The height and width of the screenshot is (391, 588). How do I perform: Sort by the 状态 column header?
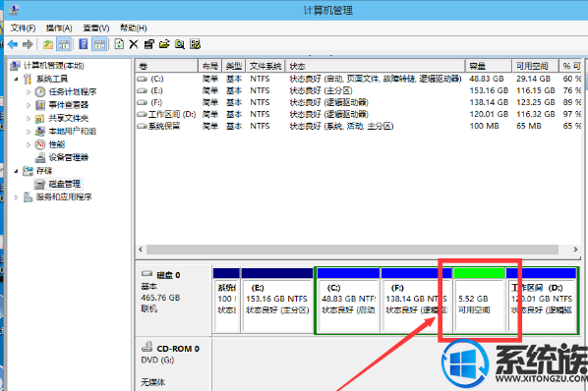(x=376, y=66)
